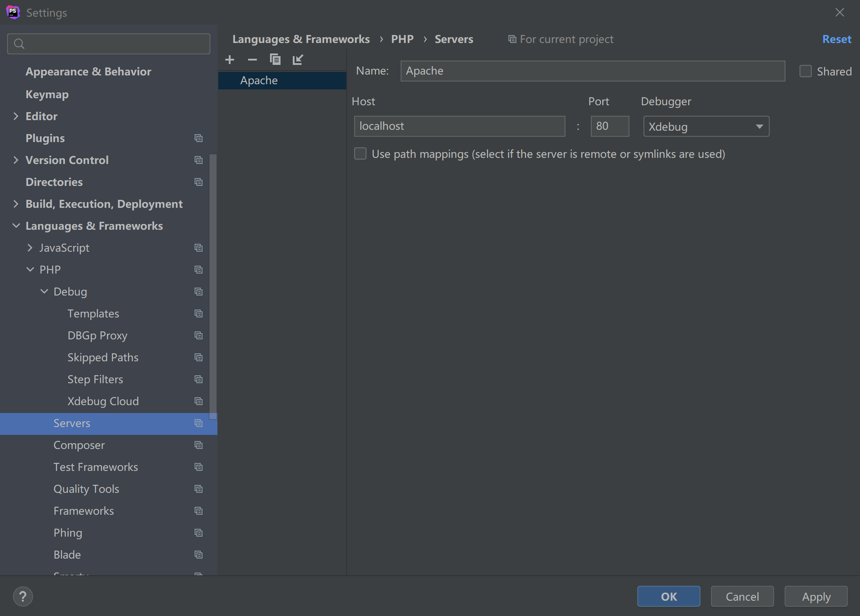Check the Use path mappings option
The height and width of the screenshot is (616, 860).
coord(360,154)
